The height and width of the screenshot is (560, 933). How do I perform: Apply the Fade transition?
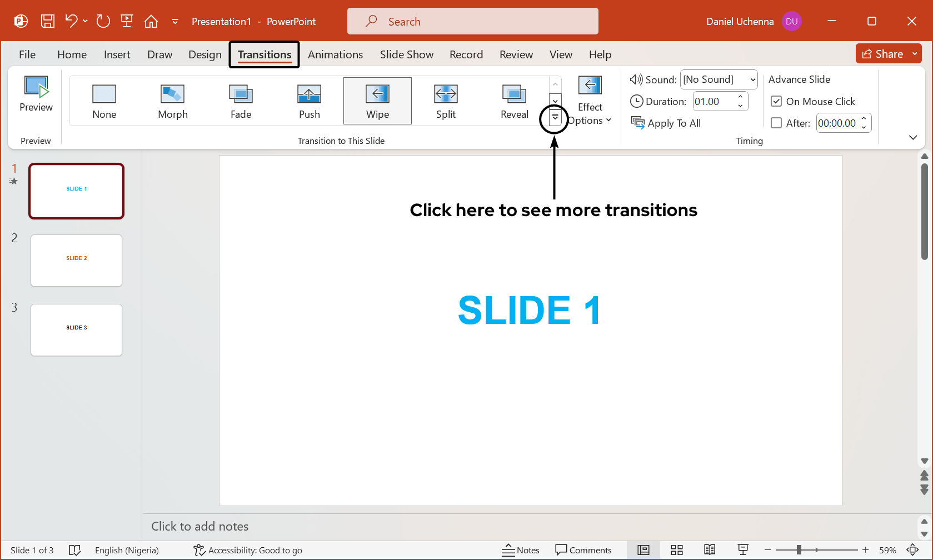click(241, 101)
